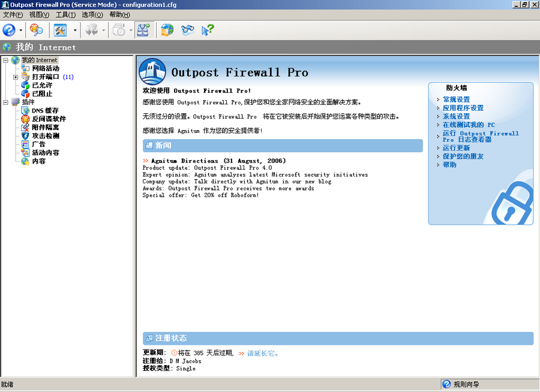Toggle the safety vest self-protection button
Screen dimensions: 540x392
(143, 31)
